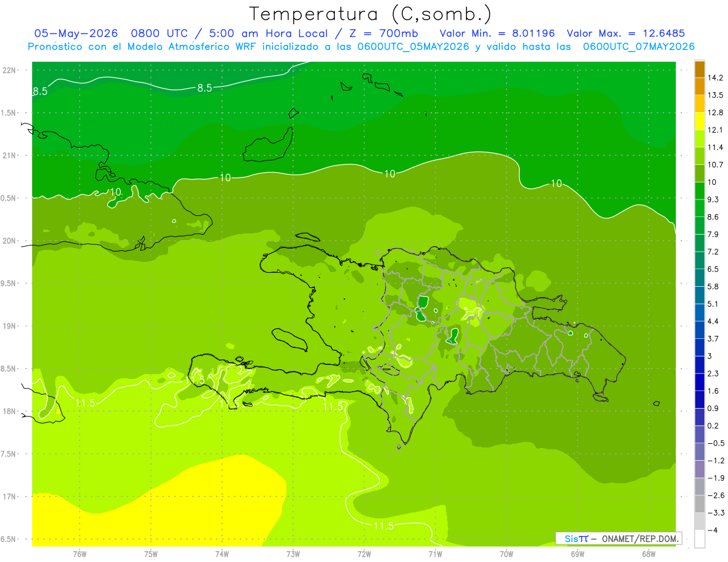Image resolution: width=728 pixels, height=562 pixels.
Task: Click the 8.5 contour label near top center
Action: (x=204, y=88)
